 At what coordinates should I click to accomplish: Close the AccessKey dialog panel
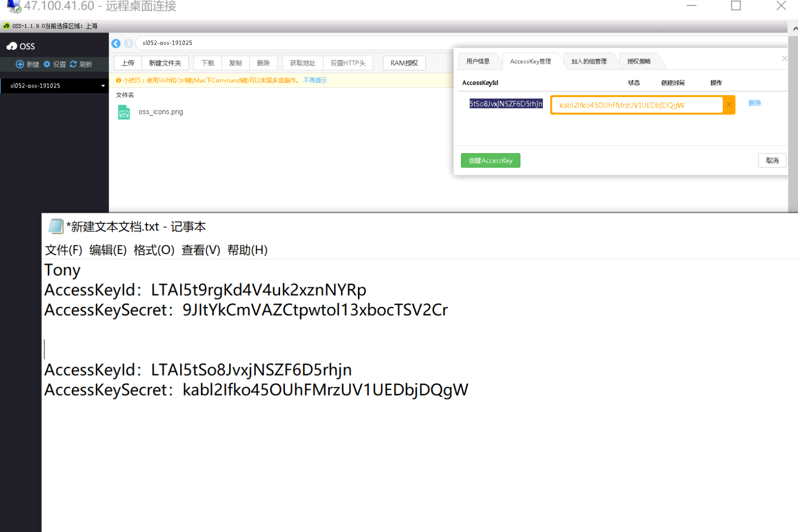click(784, 58)
